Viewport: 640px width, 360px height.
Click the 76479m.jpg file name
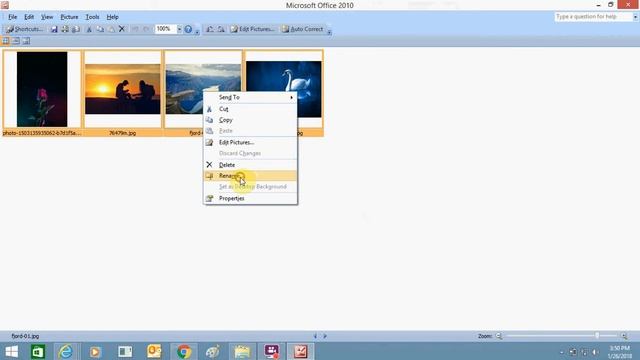pos(122,133)
